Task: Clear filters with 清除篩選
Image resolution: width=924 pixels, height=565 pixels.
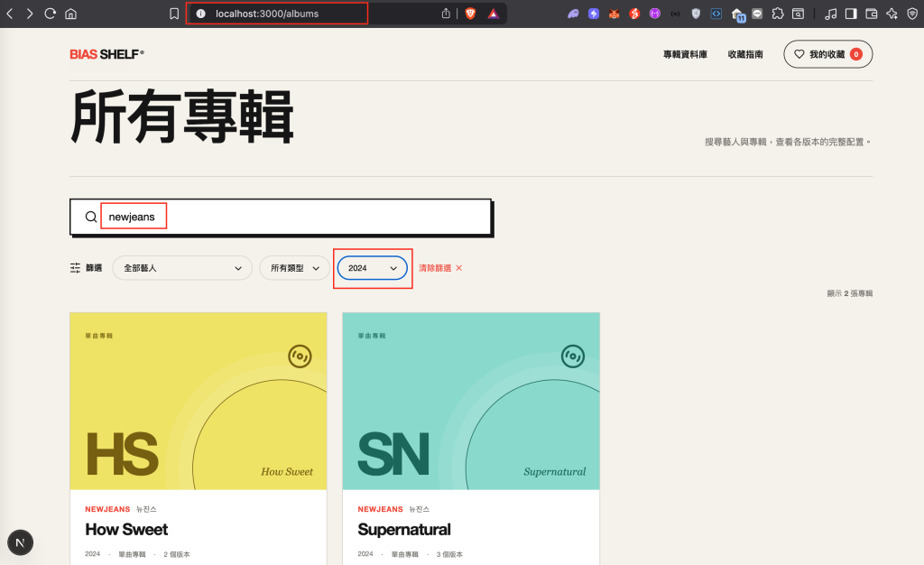Action: point(440,268)
